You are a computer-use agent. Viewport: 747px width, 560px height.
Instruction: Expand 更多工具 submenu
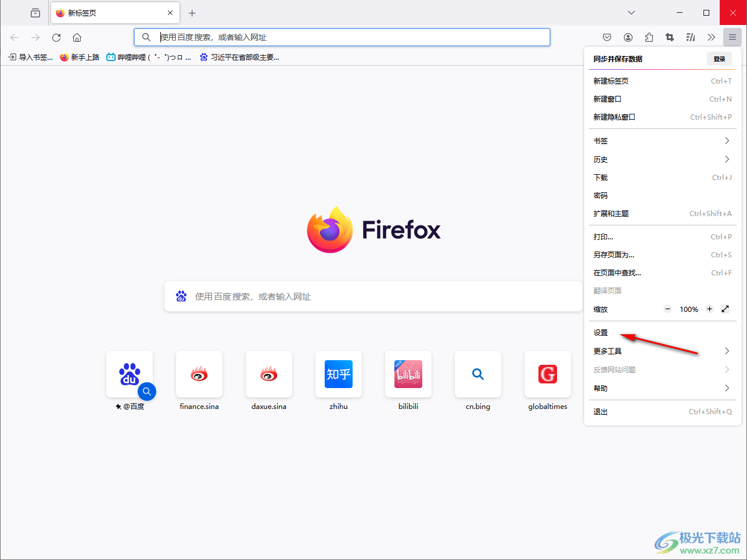[662, 351]
